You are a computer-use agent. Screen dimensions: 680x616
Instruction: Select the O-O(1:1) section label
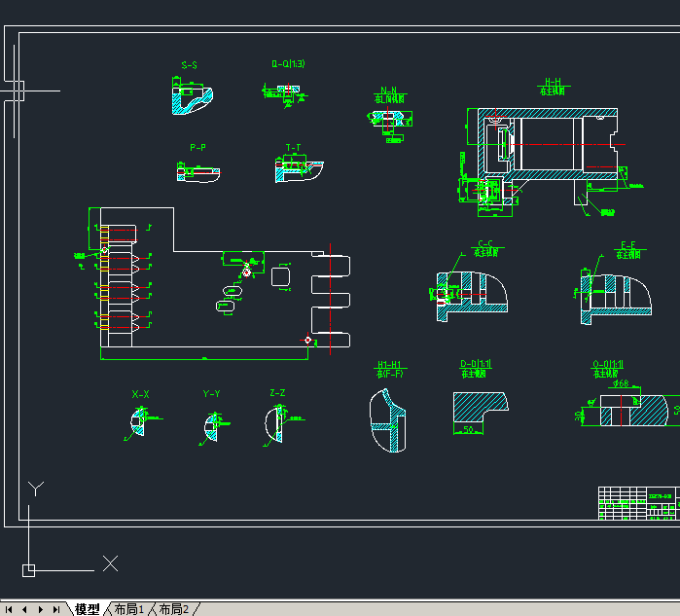pyautogui.click(x=608, y=364)
